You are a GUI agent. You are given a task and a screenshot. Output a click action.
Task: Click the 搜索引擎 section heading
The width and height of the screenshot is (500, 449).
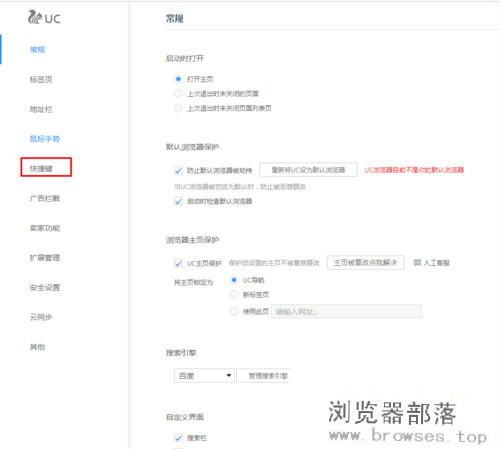[x=181, y=353]
